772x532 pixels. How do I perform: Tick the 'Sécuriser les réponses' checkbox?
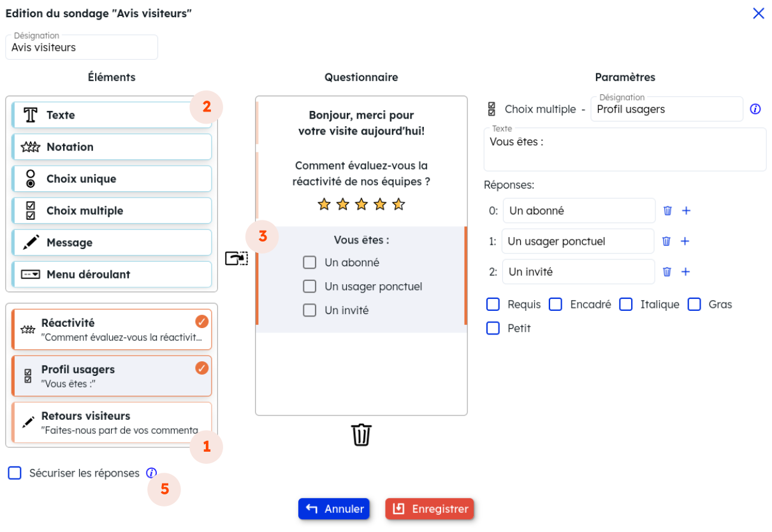tap(15, 473)
